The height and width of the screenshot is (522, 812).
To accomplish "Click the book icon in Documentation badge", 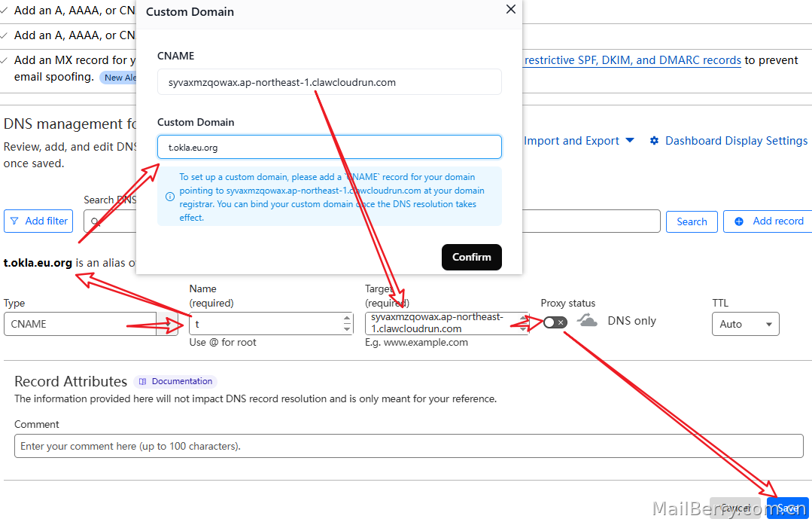I will 142,382.
